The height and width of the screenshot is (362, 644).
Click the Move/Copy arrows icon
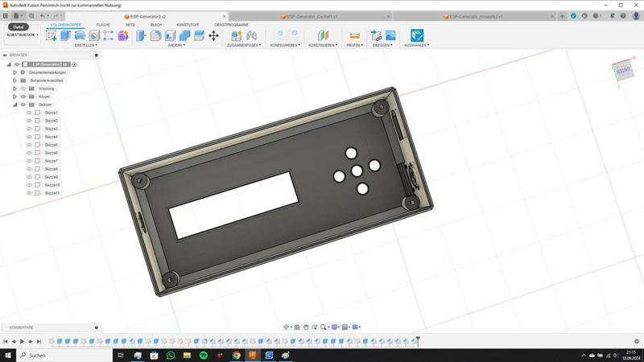pyautogui.click(x=213, y=35)
